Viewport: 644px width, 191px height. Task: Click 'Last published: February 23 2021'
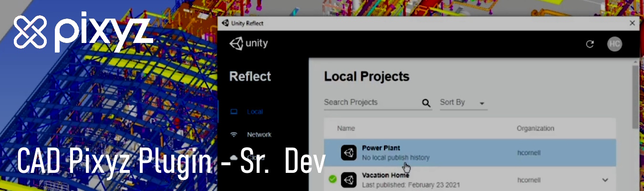coord(411,185)
